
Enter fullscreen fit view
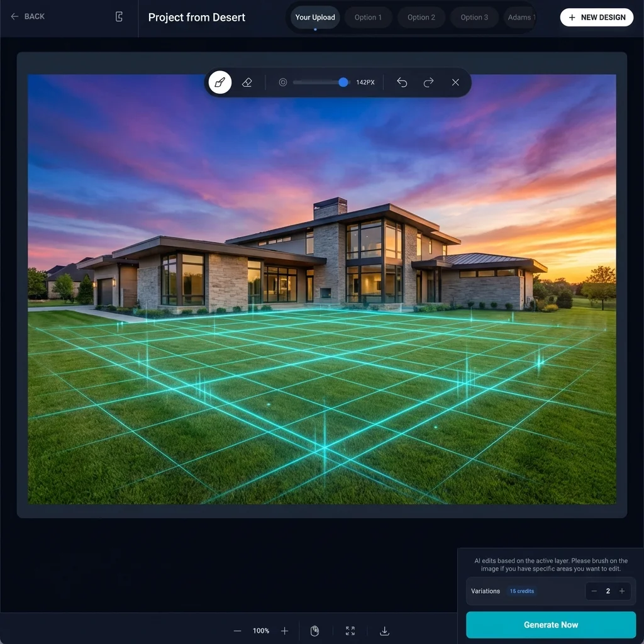tap(350, 631)
